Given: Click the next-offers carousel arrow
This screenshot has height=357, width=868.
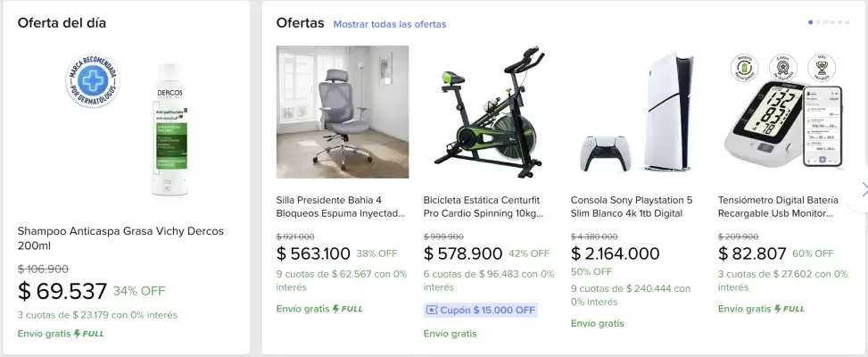Looking at the screenshot, I should click(x=862, y=190).
